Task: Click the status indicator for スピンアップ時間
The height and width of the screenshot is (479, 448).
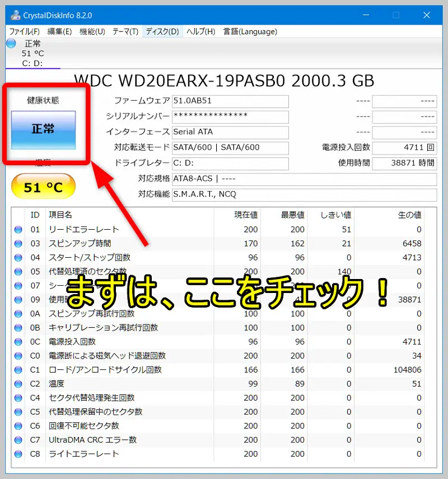Action: pyautogui.click(x=18, y=243)
